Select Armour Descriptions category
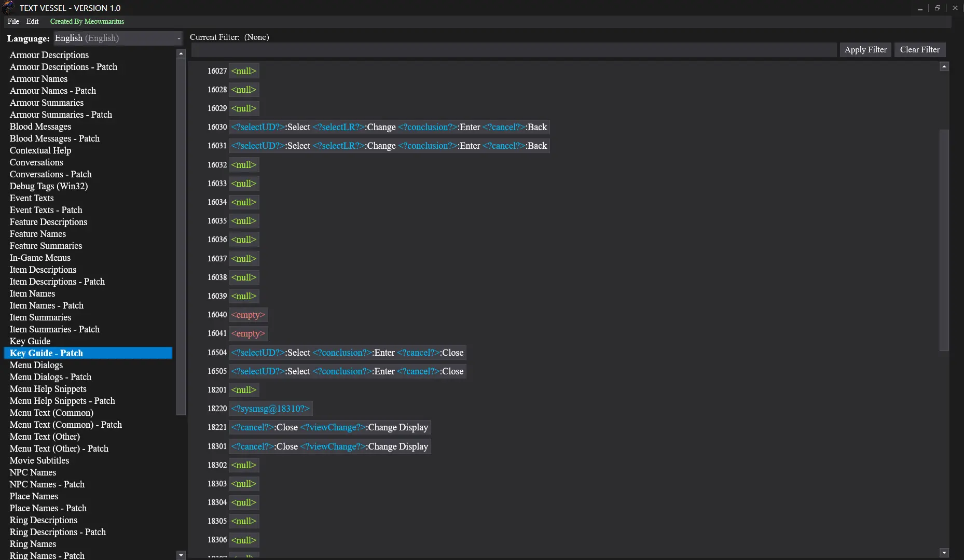Image resolution: width=964 pixels, height=560 pixels. 49,55
